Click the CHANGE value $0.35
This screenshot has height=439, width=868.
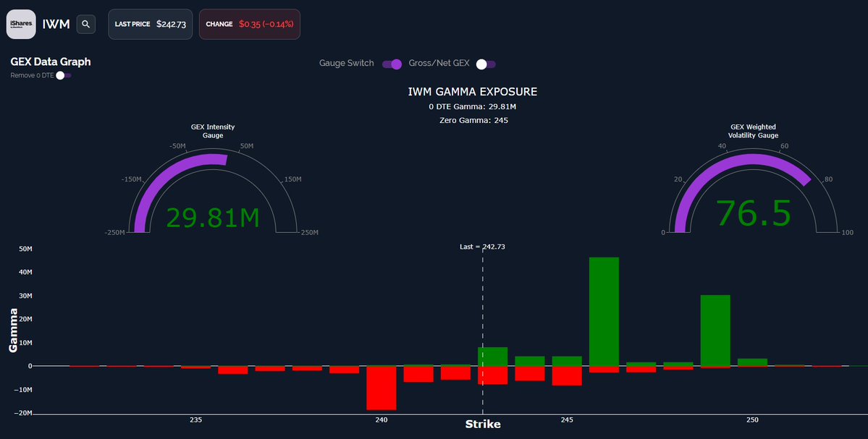[262, 24]
